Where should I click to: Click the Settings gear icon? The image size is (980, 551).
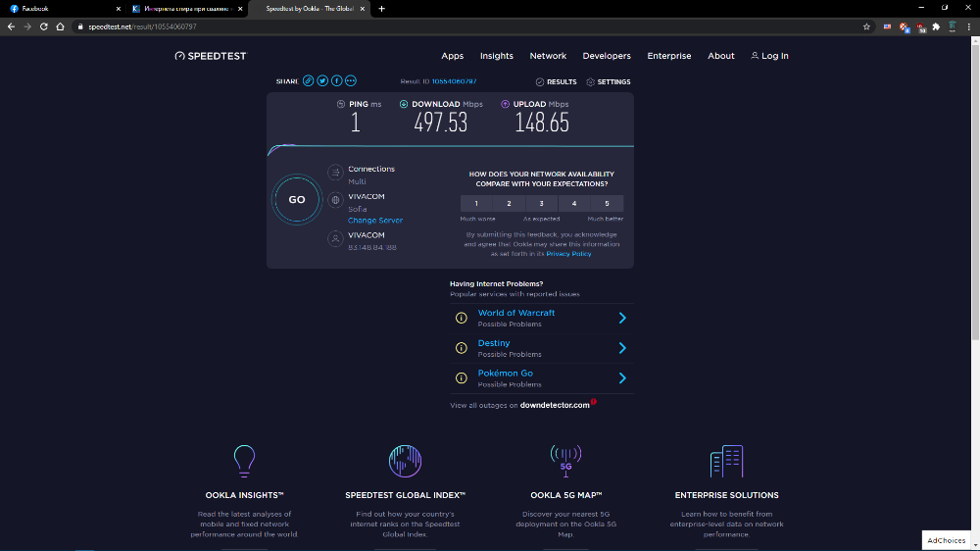pyautogui.click(x=591, y=82)
